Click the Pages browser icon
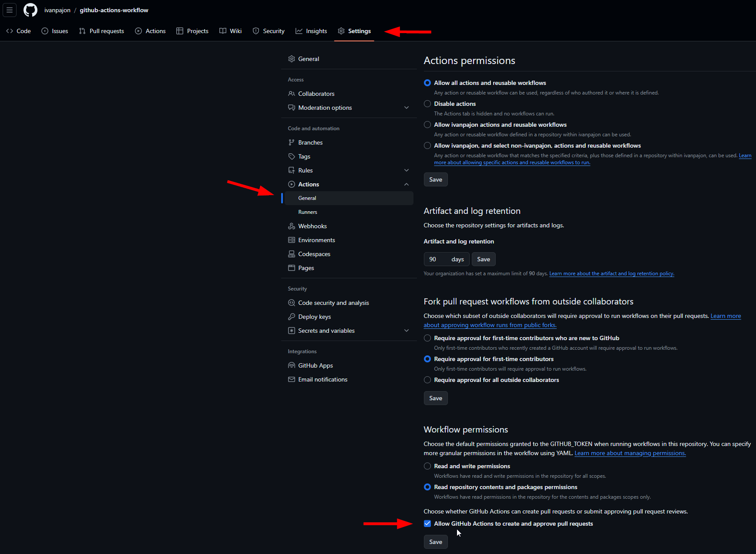Image resolution: width=756 pixels, height=554 pixels. click(x=292, y=268)
